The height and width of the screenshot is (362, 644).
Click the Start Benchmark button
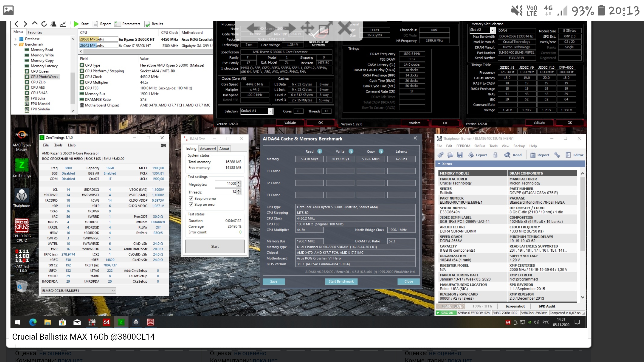click(x=341, y=281)
